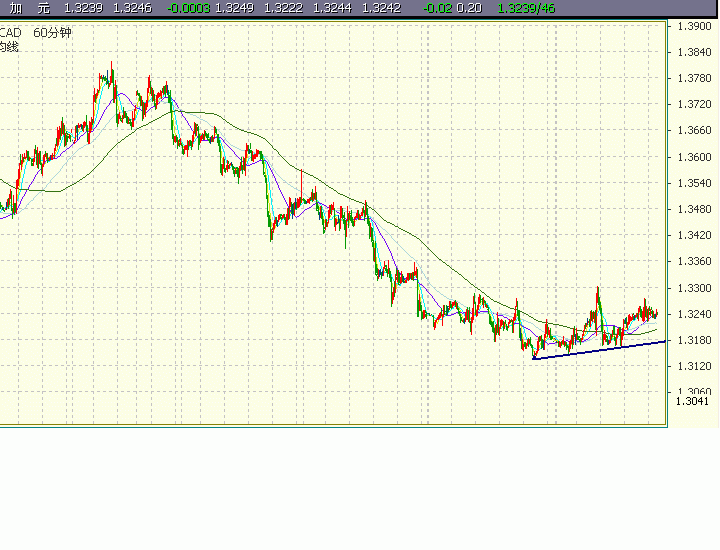Click the CAD symbol label on chart
This screenshot has width=720, height=550.
[x=10, y=32]
